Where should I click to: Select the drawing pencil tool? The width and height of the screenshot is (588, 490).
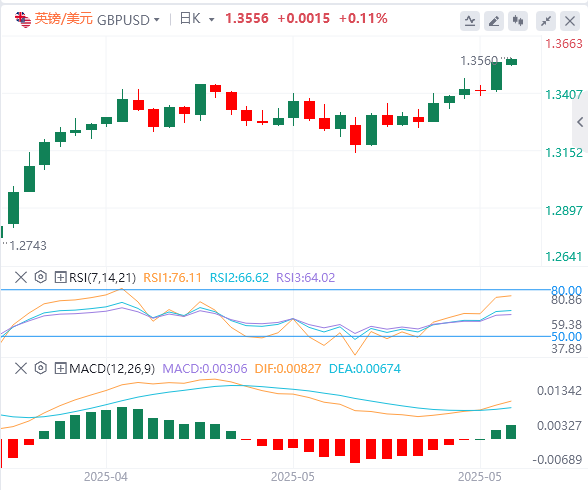click(494, 21)
